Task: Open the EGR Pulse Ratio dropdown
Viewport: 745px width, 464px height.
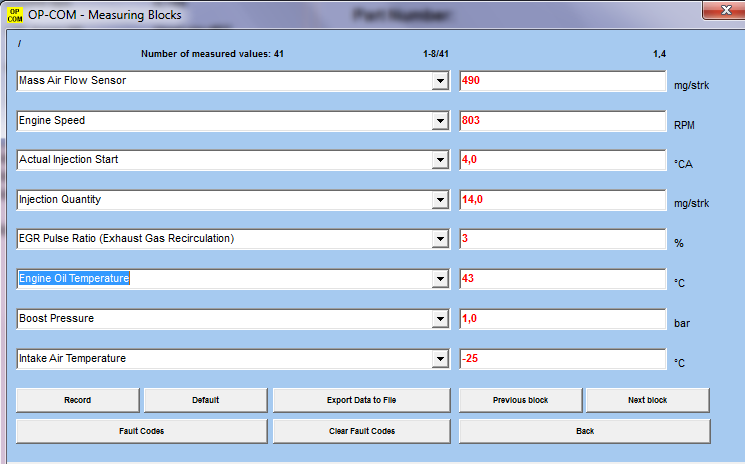Action: tap(440, 239)
